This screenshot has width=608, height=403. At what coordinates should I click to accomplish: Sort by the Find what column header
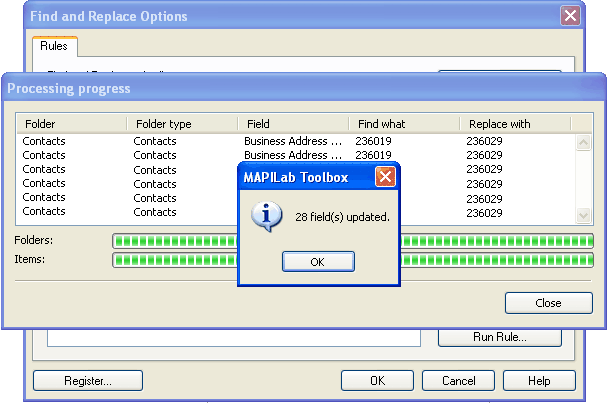click(x=404, y=124)
